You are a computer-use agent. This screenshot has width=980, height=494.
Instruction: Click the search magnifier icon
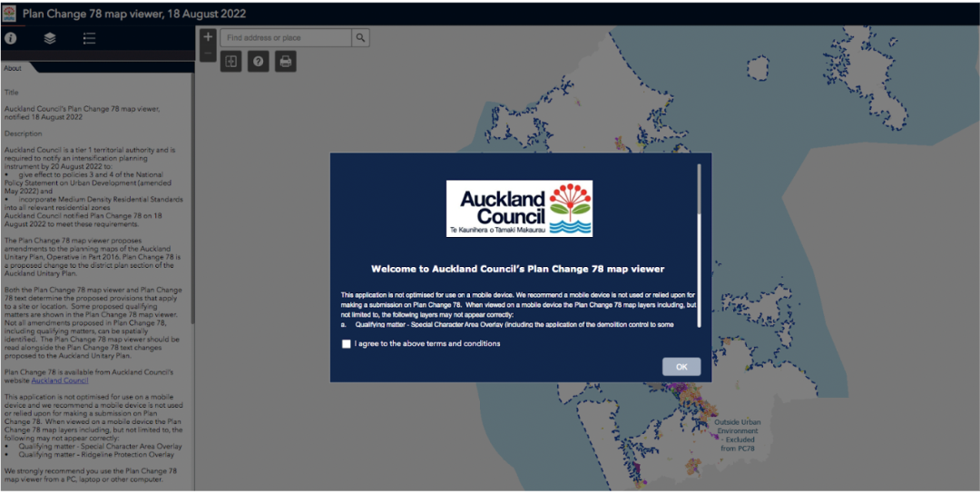coord(360,38)
